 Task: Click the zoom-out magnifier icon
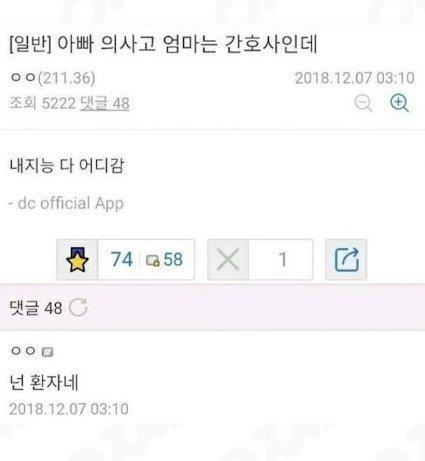point(363,103)
